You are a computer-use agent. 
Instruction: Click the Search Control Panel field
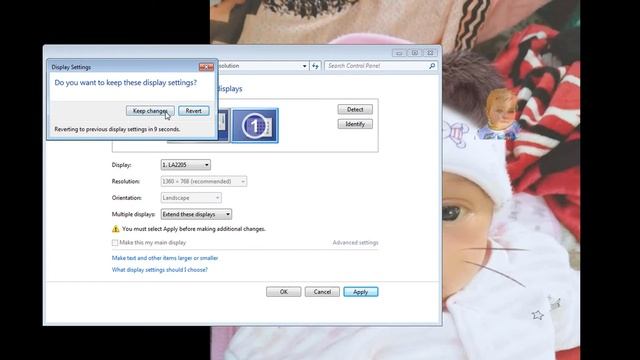pyautogui.click(x=380, y=66)
